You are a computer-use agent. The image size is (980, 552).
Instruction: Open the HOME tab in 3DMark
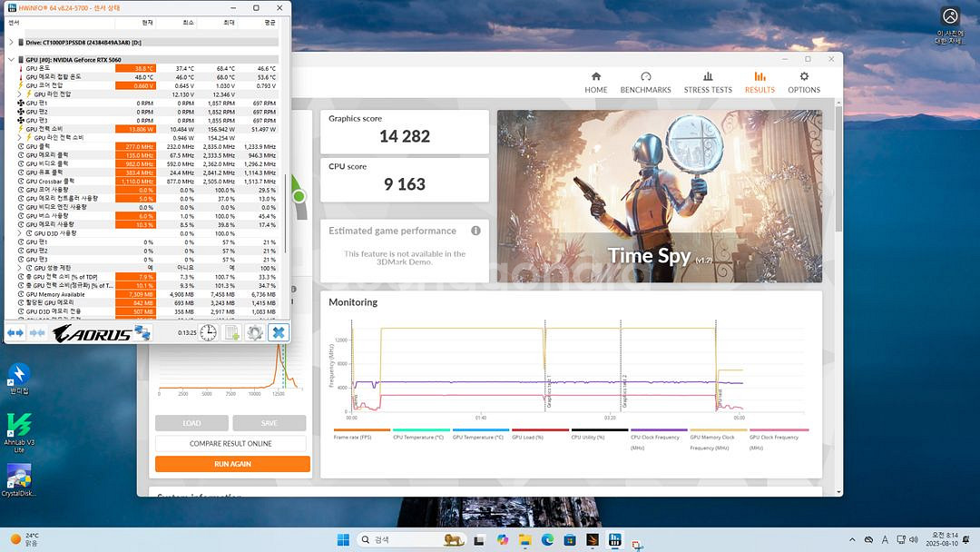coord(595,83)
